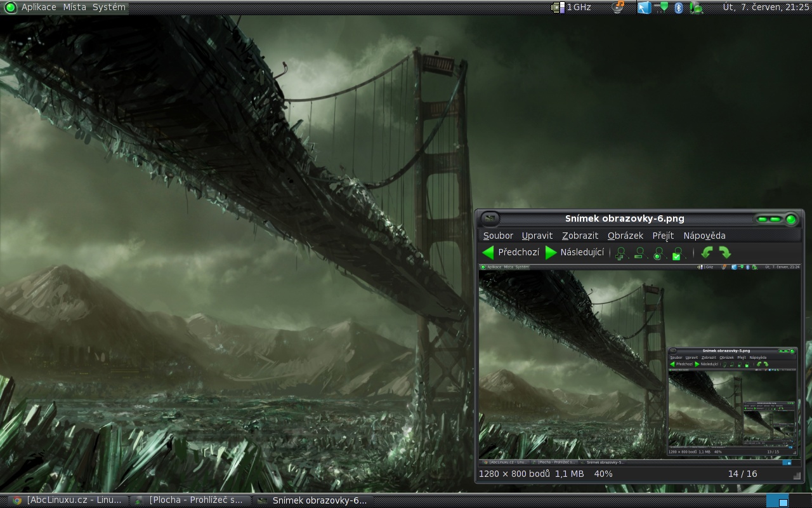This screenshot has width=812, height=508.
Task: Click the green user status tray icon
Action: 697,7
